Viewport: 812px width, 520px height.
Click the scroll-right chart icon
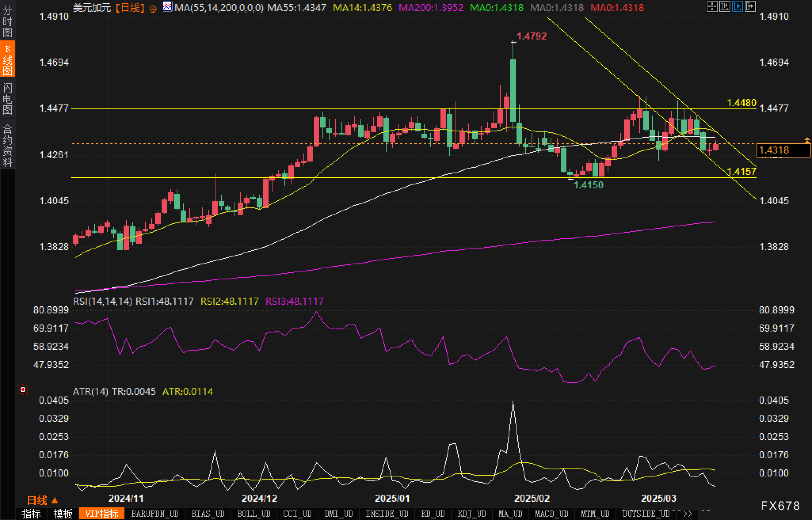click(750, 6)
